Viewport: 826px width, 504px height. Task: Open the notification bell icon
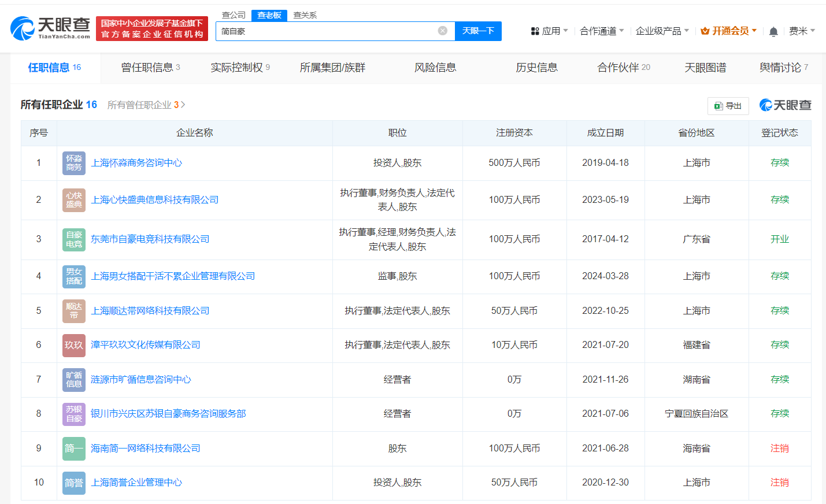(x=773, y=30)
